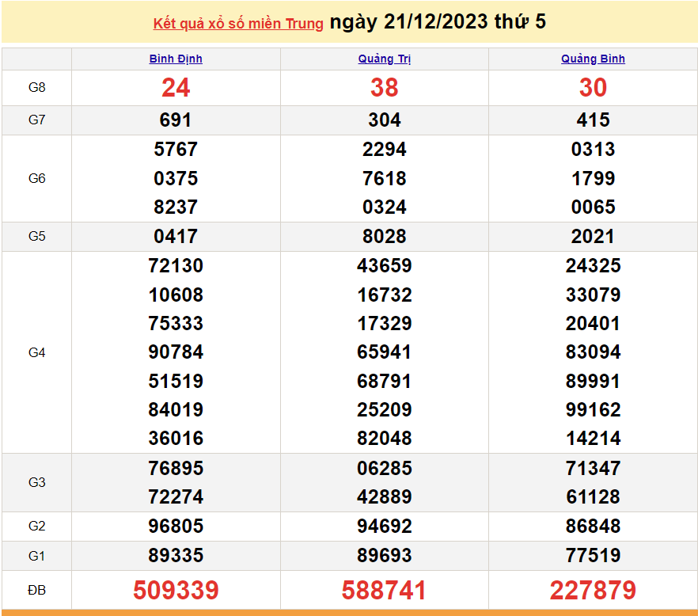Click the G4 row label
This screenshot has width=698, height=616.
click(37, 352)
